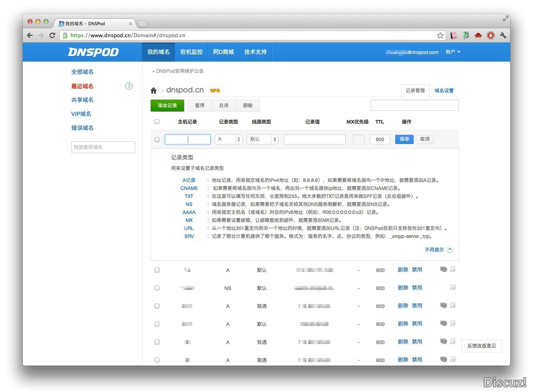Cancel the new record with 取消
The image size is (533, 392).
click(425, 139)
